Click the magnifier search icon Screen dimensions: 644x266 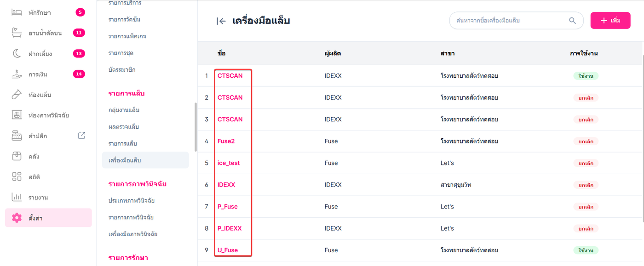tap(572, 21)
